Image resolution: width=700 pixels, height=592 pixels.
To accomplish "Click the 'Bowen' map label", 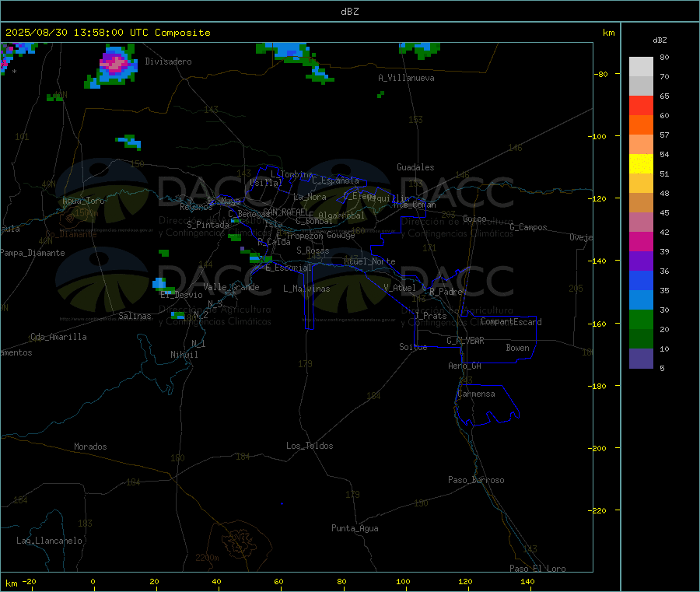I will [518, 349].
